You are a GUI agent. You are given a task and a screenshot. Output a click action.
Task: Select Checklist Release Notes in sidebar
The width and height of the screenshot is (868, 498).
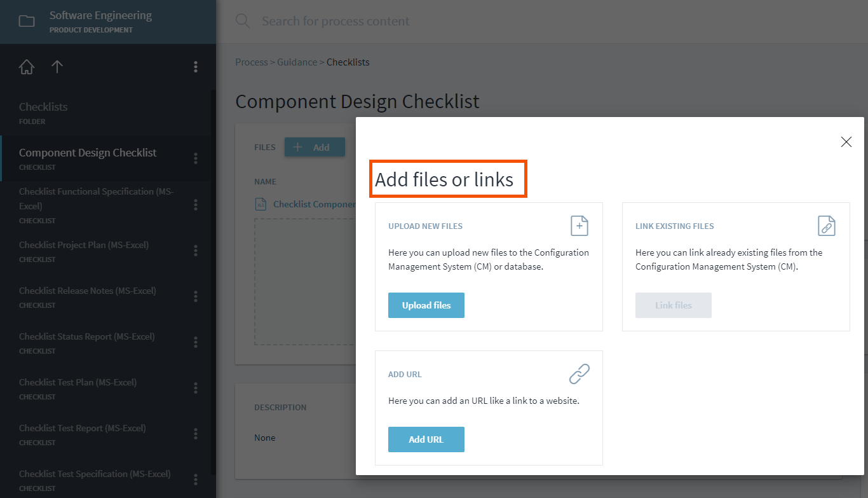point(88,291)
